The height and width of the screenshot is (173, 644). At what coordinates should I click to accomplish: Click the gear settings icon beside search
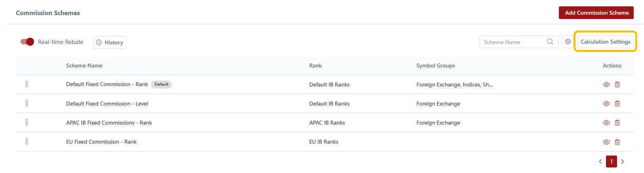click(x=568, y=42)
